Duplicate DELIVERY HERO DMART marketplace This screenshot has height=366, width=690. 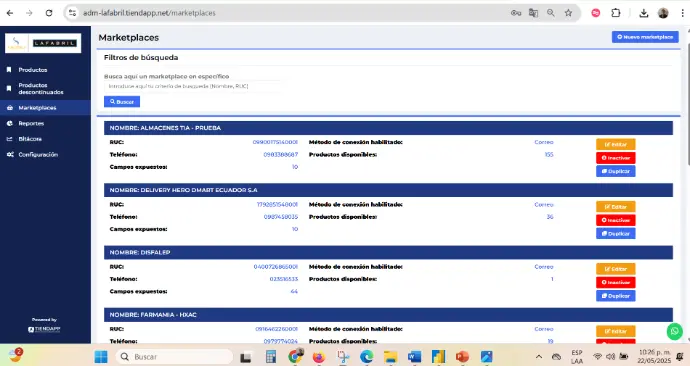point(616,234)
